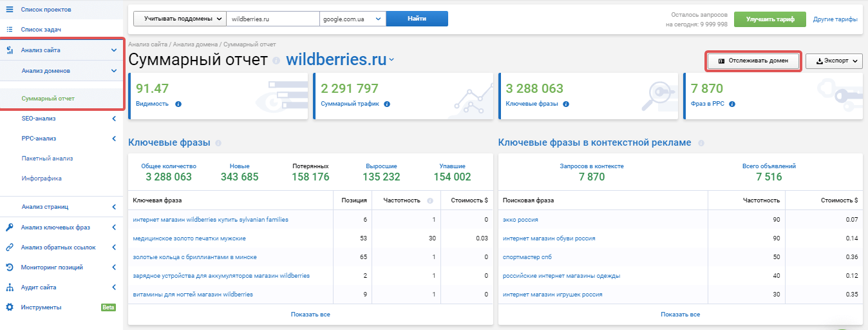Collapse the Анализ доменов submenu chevron
The width and height of the screenshot is (868, 330).
pos(114,70)
